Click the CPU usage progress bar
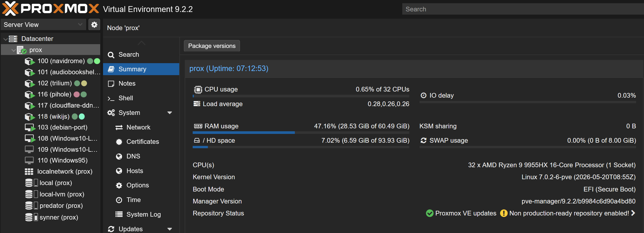This screenshot has height=233, width=644. (301, 96)
